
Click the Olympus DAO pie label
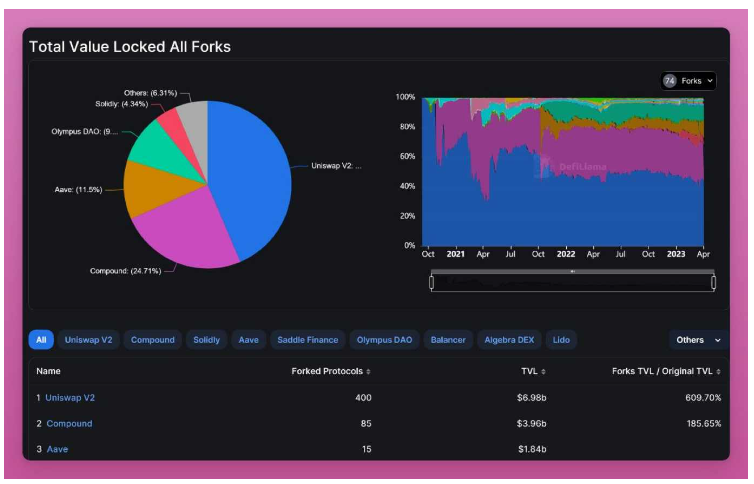[85, 132]
